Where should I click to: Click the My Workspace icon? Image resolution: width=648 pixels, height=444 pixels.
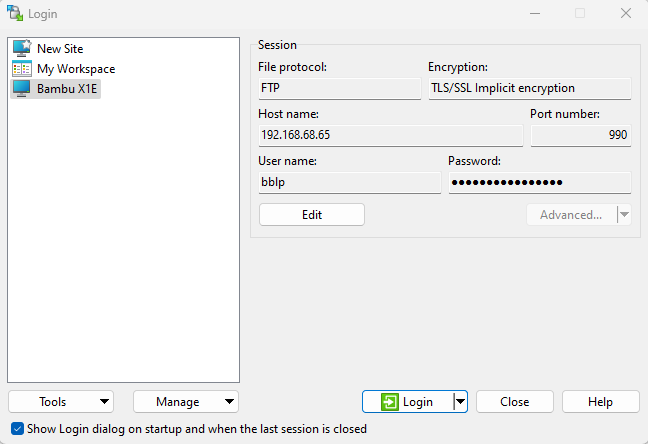pos(21,69)
